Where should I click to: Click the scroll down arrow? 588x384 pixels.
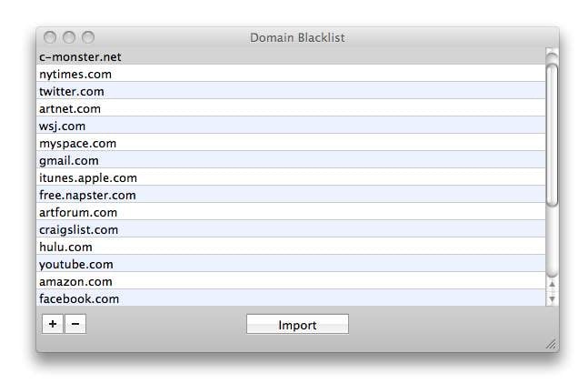pyautogui.click(x=552, y=298)
